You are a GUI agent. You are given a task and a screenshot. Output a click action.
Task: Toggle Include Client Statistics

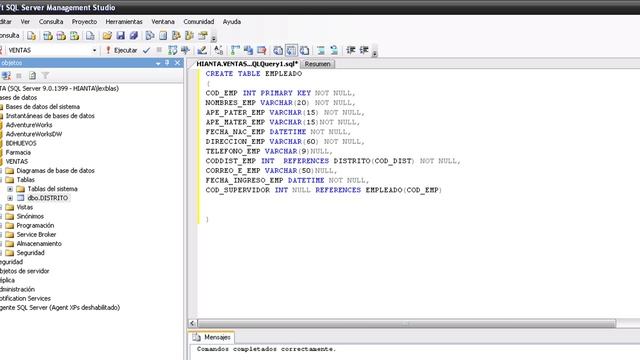tap(248, 50)
